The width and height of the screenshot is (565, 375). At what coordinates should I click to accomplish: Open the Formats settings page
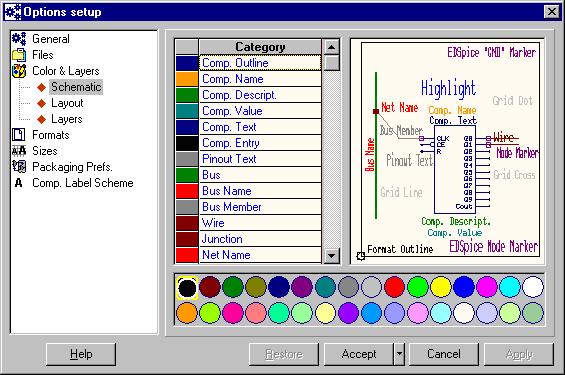tap(50, 135)
